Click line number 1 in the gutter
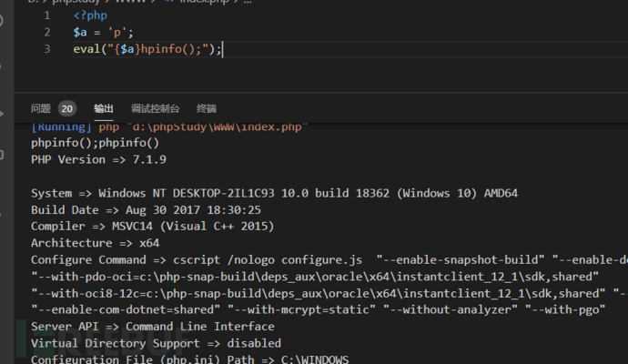Screen dimensions: 628x364 (47, 15)
